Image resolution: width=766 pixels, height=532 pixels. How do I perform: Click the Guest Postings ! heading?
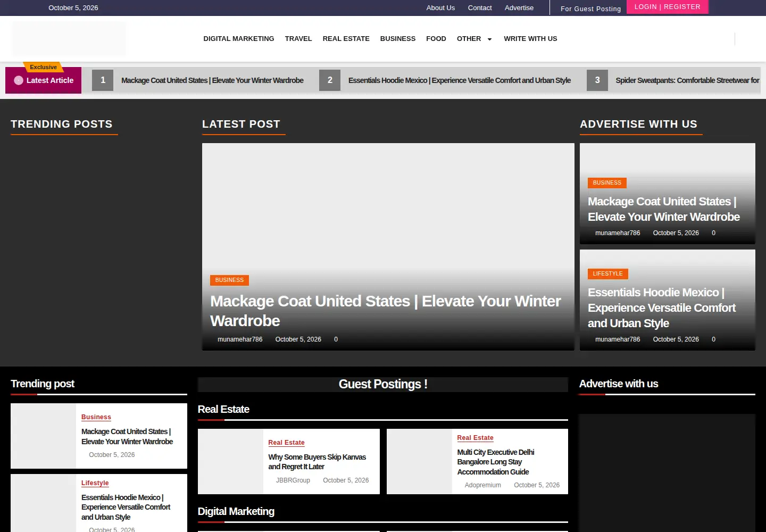pyautogui.click(x=383, y=384)
